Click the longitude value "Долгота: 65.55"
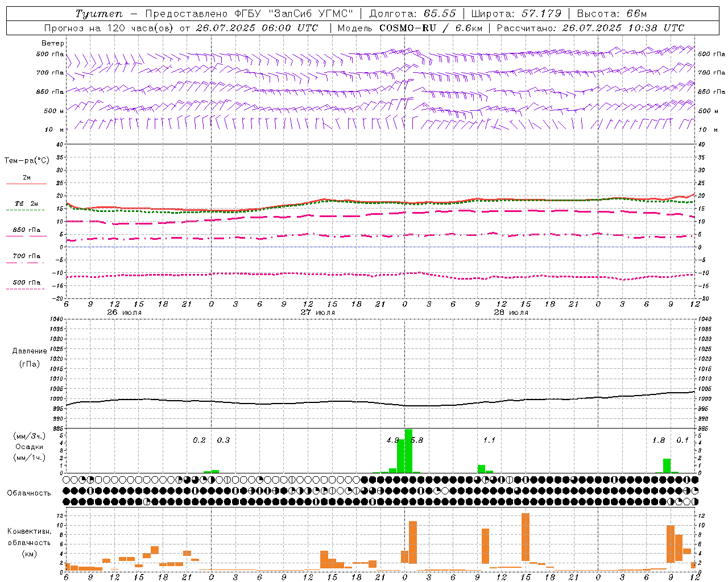 [412, 14]
